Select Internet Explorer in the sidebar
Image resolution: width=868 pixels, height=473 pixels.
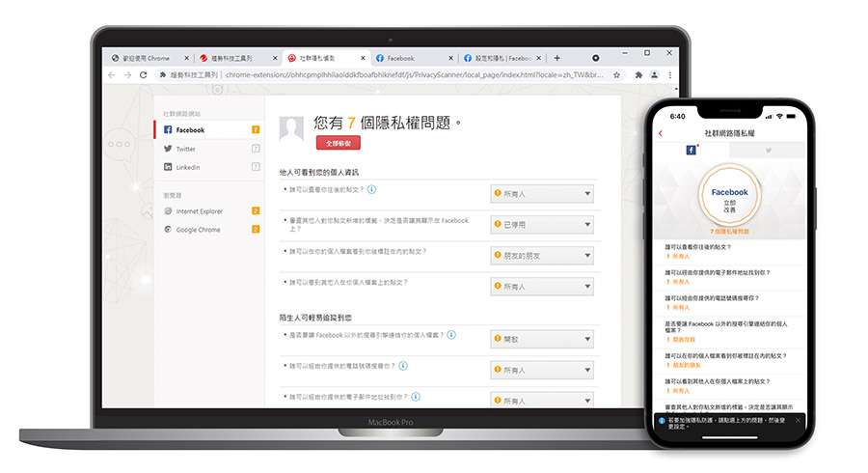point(207,211)
